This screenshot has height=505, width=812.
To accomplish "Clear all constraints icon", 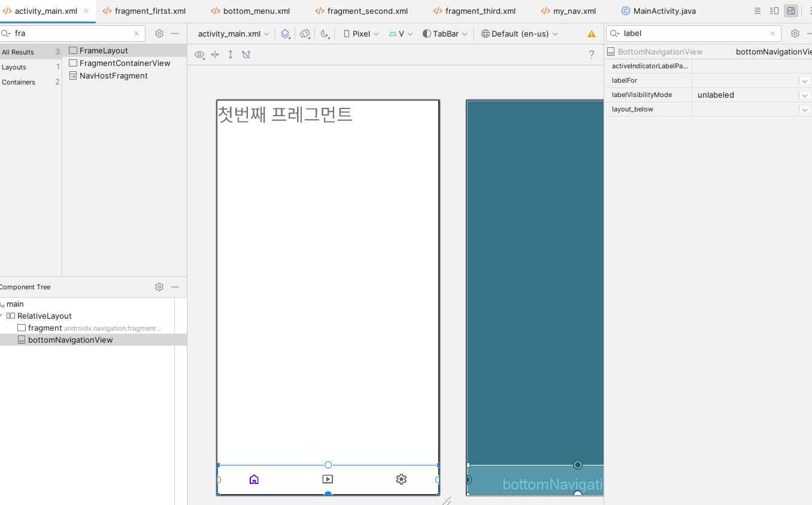I will point(246,55).
